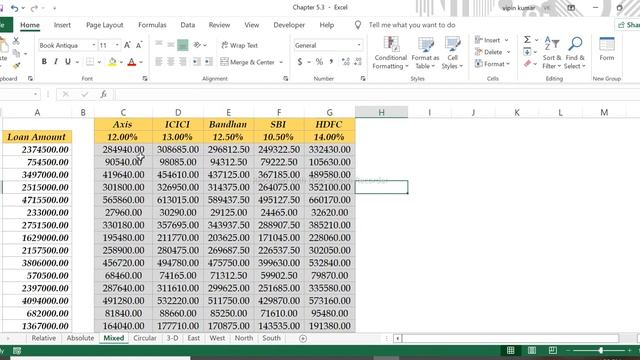Viewport: 640px width, 360px height.
Task: Open the Developer ribbon tab
Action: coord(289,25)
